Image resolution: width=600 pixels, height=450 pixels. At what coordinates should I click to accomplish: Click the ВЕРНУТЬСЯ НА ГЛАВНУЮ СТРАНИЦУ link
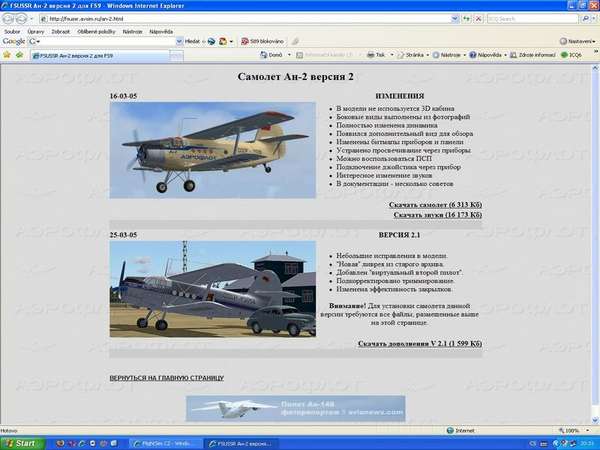coord(166,378)
